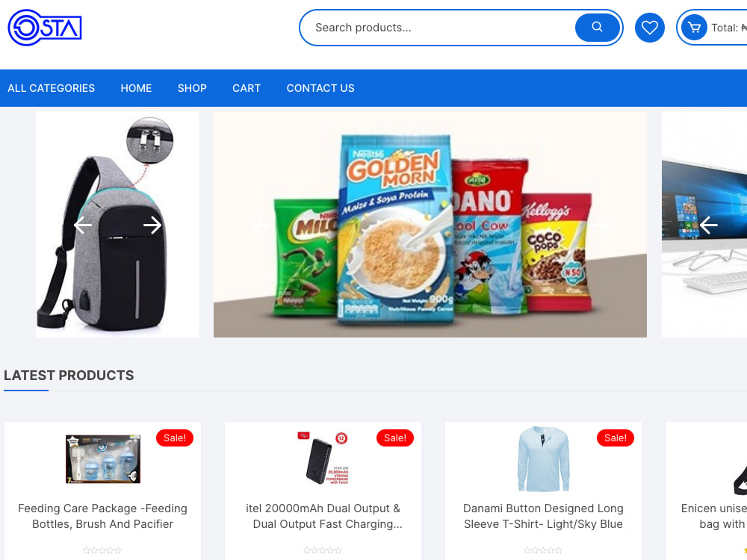Expand the All Categories menu

point(51,88)
